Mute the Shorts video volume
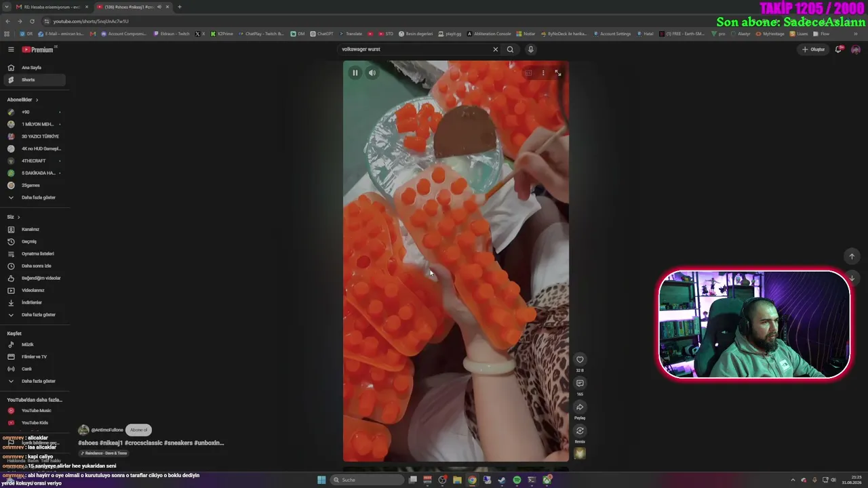 tap(372, 73)
